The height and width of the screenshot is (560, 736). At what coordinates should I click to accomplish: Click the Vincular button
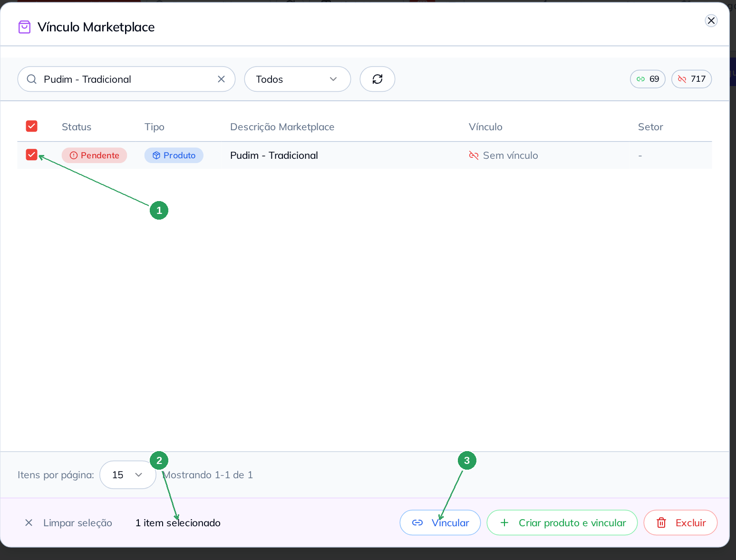[x=440, y=523]
